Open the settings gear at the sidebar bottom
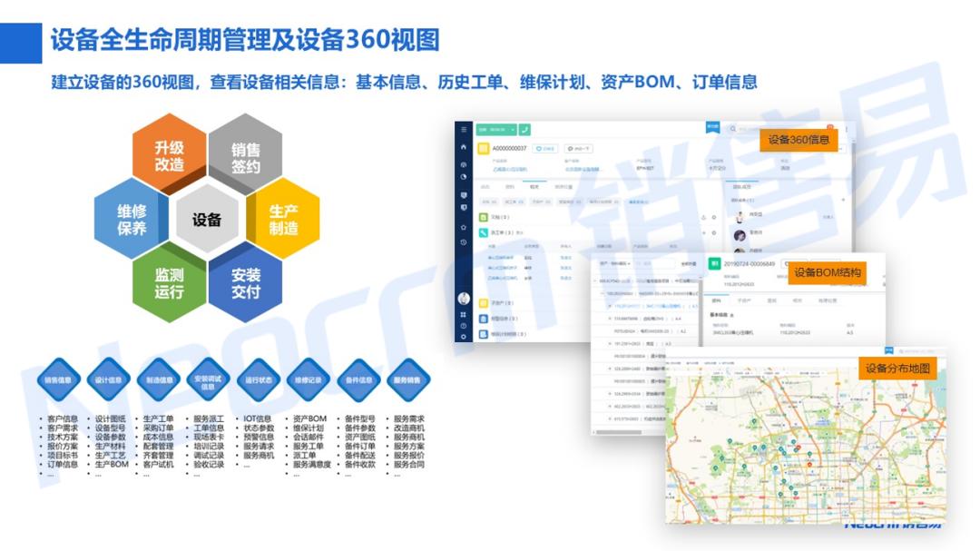Screen dimensions: 980x551 [x=463, y=337]
